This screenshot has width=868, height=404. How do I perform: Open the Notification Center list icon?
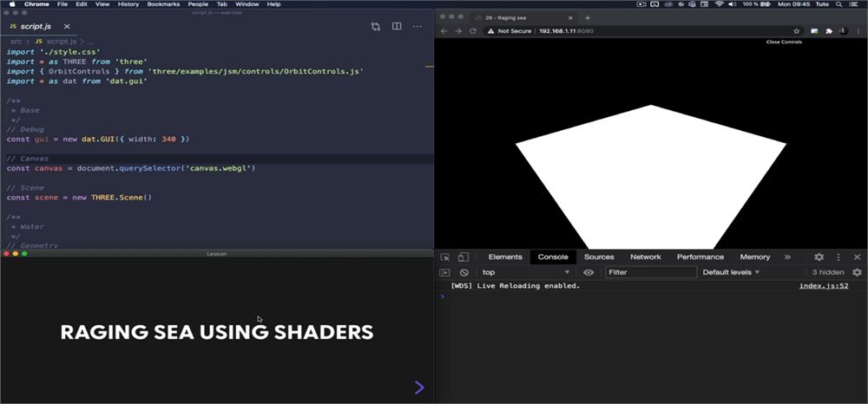pos(853,3)
